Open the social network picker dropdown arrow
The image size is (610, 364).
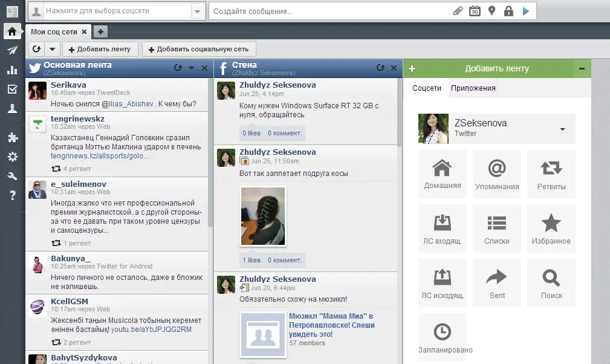tap(198, 11)
